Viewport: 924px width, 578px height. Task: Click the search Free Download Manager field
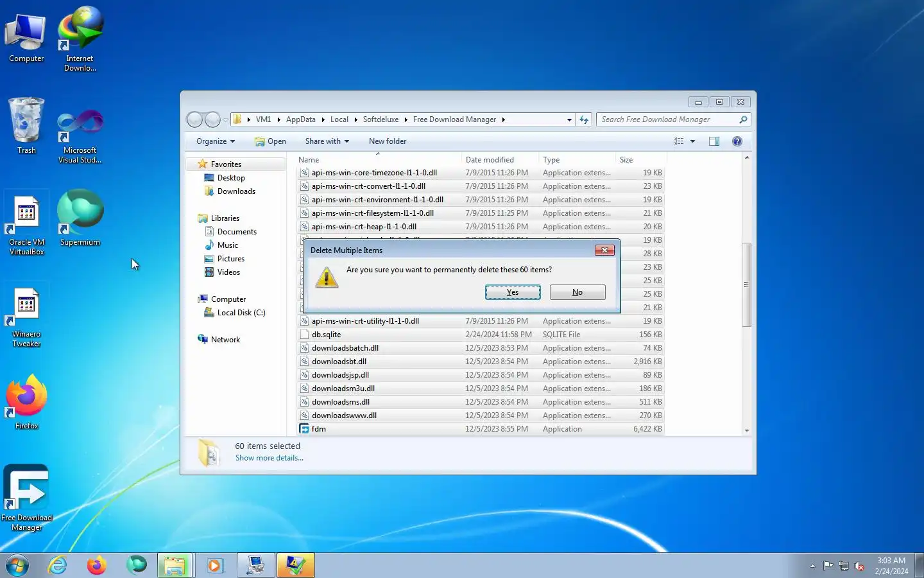673,119
